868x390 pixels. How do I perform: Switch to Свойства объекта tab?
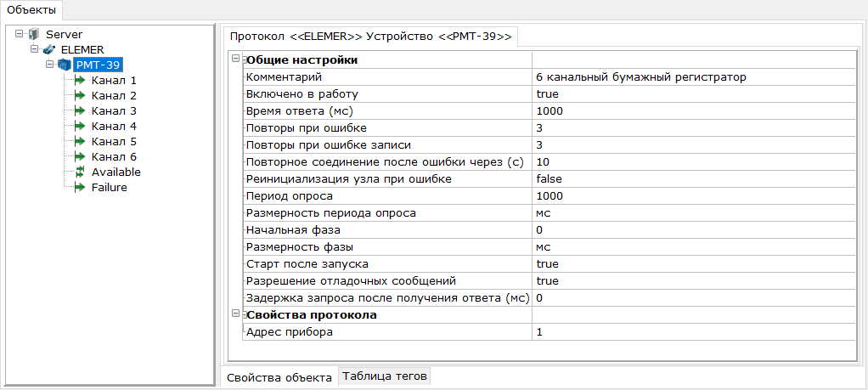tap(279, 378)
